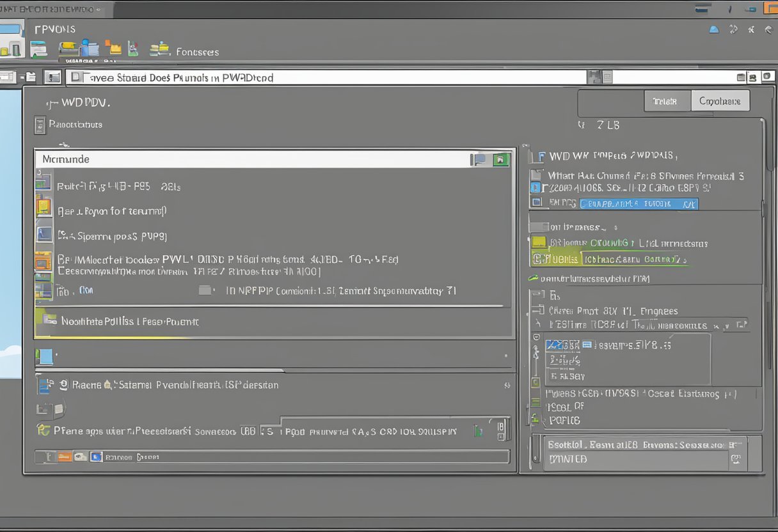Viewport: 778px width, 532px height.
Task: Switch to the Cmolnare tab
Action: tap(720, 101)
